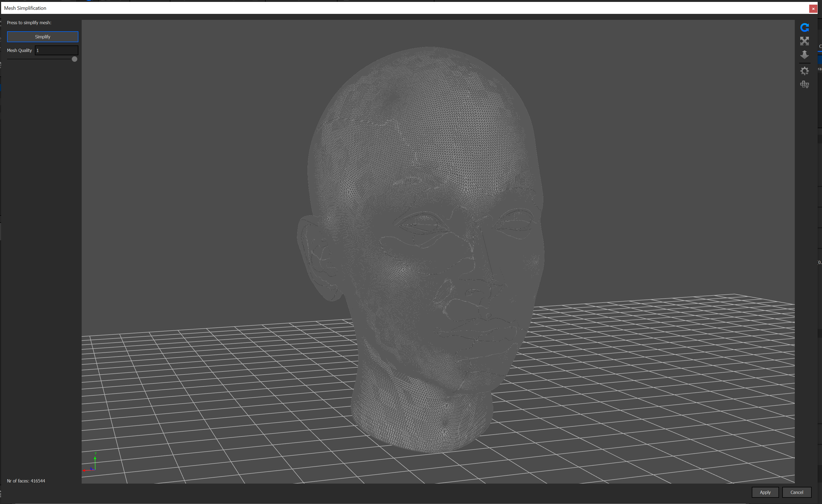Open the unfolded-cube view orientation dropdown

[x=804, y=84]
